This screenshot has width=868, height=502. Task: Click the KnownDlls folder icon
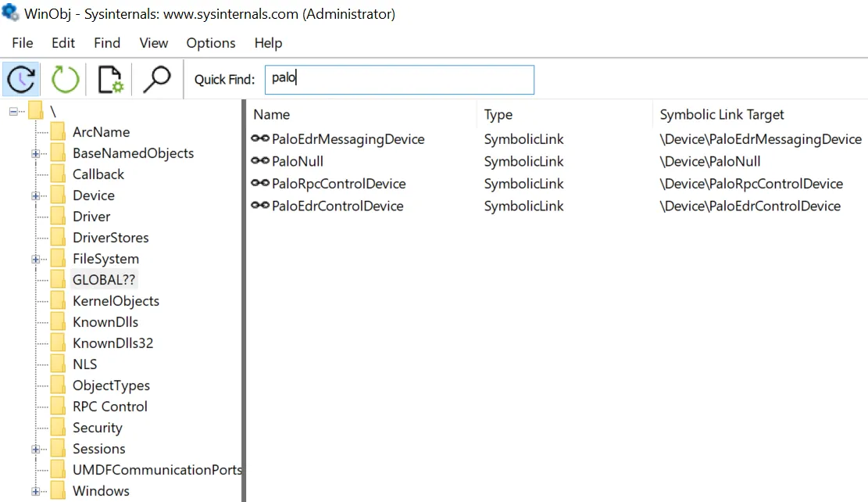[x=58, y=322]
